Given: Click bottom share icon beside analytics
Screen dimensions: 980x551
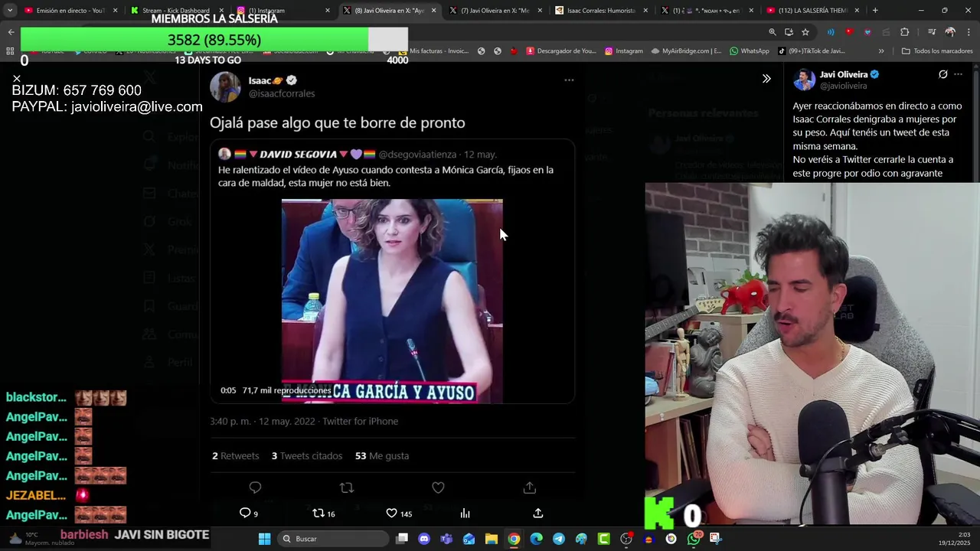Looking at the screenshot, I should [538, 514].
